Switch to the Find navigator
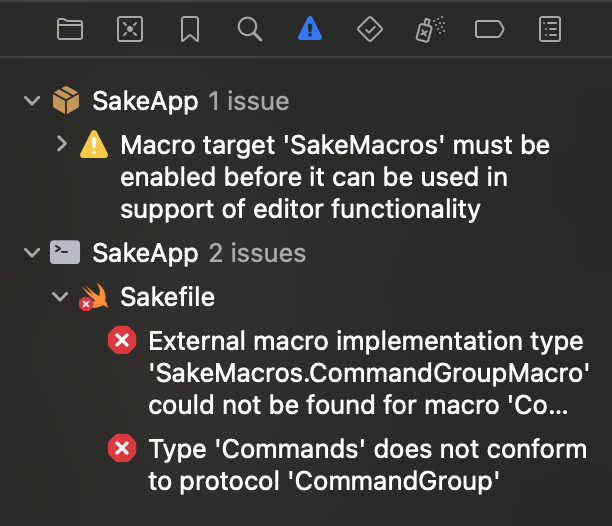Viewport: 612px width, 526px height. pos(250,29)
